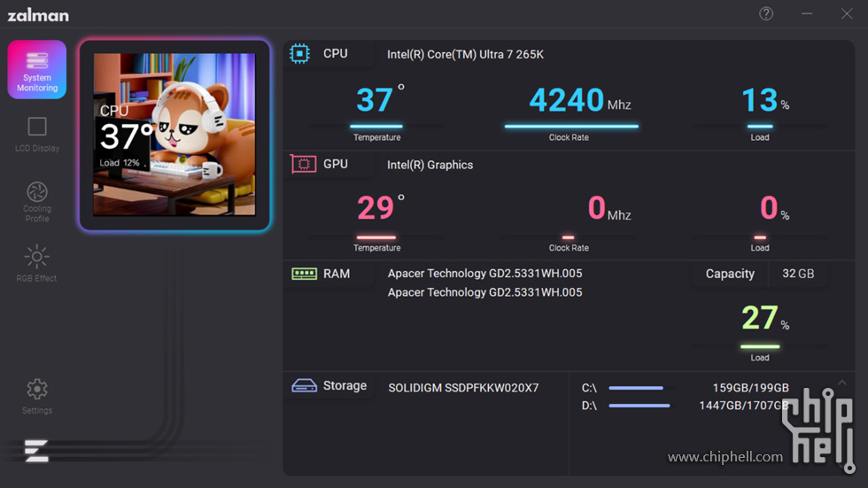Click the zalman logo in the title bar
868x488 pixels.
38,15
